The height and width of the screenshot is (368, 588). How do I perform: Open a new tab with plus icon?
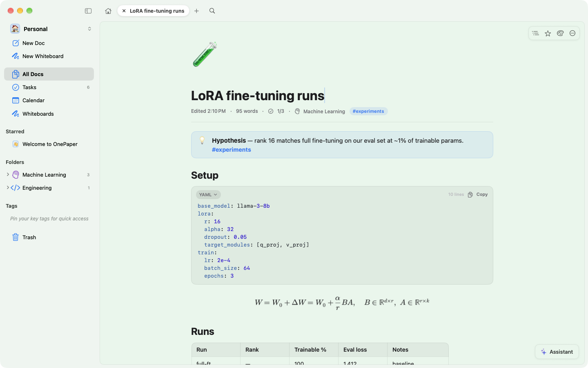click(x=196, y=11)
